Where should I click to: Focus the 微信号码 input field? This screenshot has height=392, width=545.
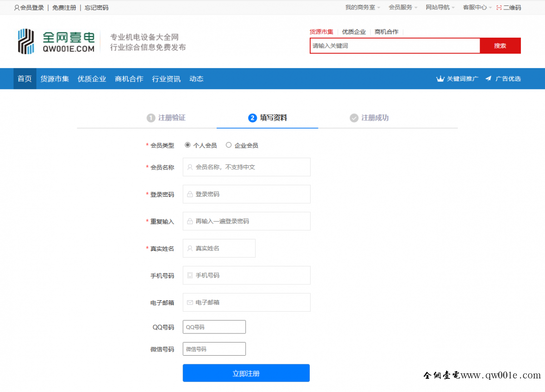pos(214,349)
